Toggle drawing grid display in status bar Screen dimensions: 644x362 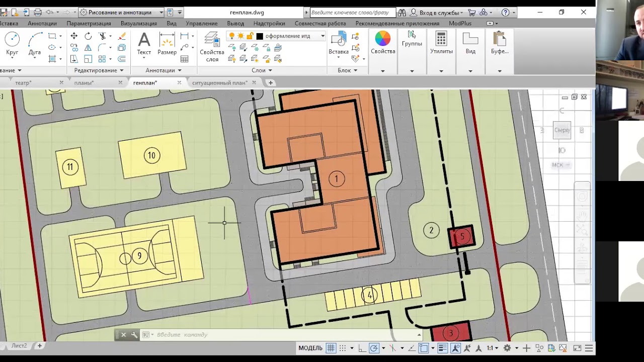tap(331, 348)
